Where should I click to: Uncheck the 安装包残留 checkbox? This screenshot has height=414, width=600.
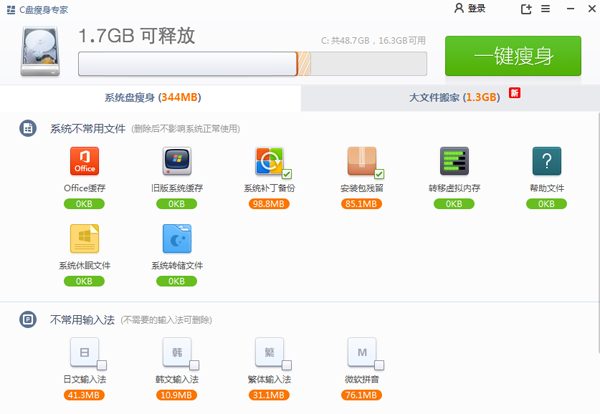379,174
